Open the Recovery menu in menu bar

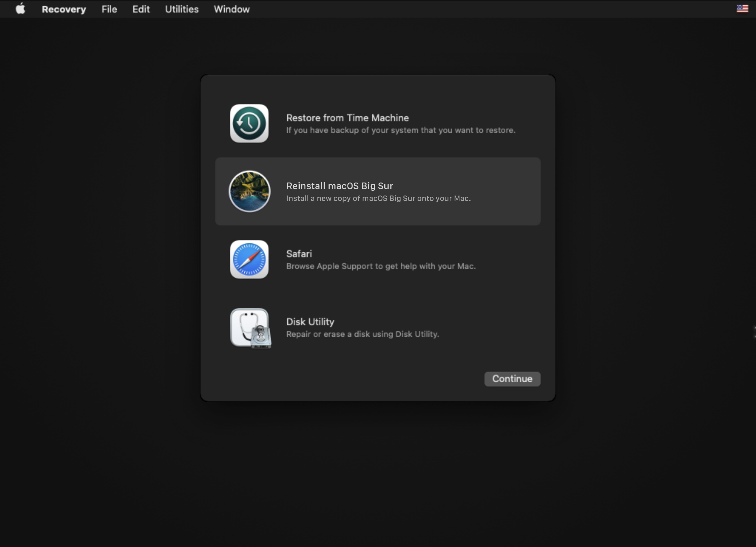tap(63, 9)
